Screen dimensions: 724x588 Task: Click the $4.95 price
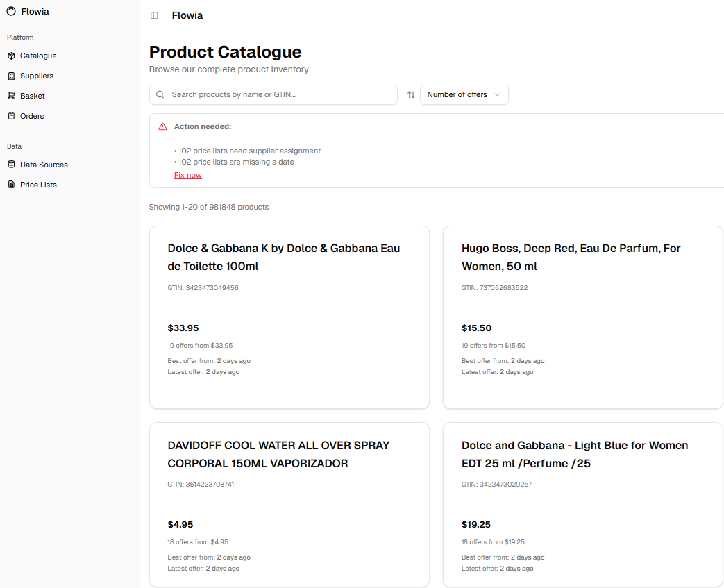pyautogui.click(x=180, y=525)
